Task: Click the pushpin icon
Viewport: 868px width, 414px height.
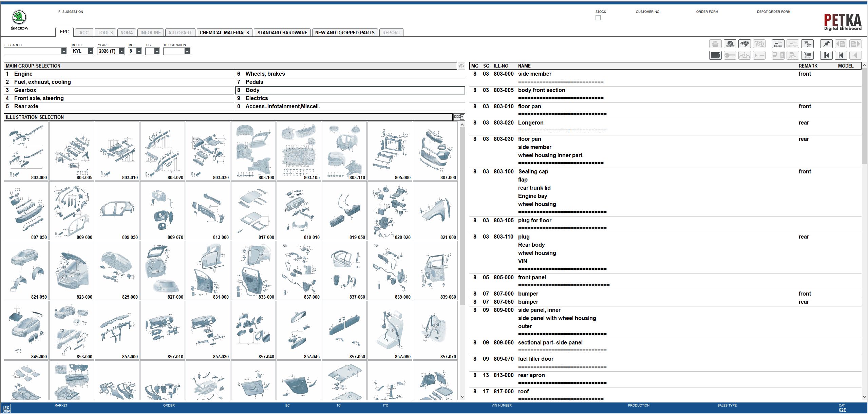Action: [826, 44]
